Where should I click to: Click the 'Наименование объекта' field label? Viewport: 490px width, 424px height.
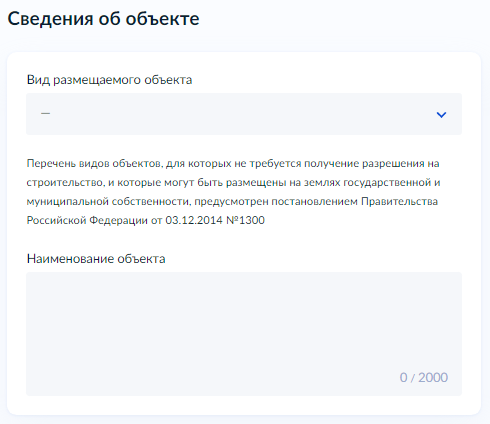coord(96,259)
